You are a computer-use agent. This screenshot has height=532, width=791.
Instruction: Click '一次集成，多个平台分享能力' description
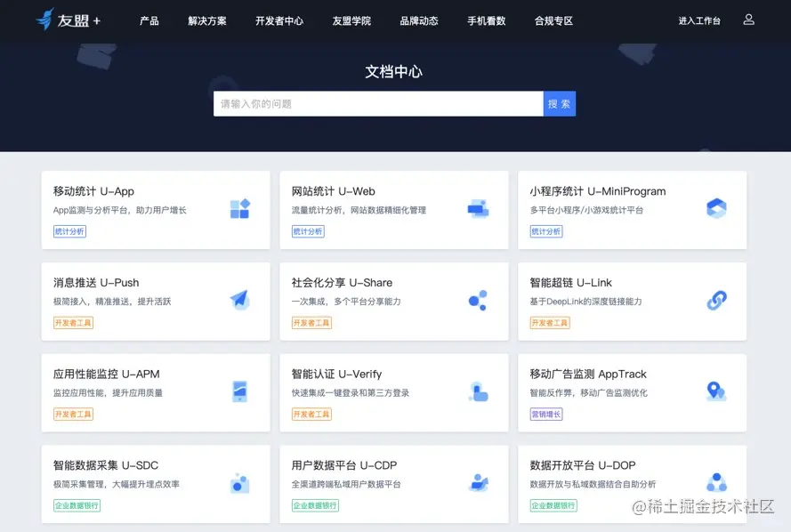(x=346, y=302)
